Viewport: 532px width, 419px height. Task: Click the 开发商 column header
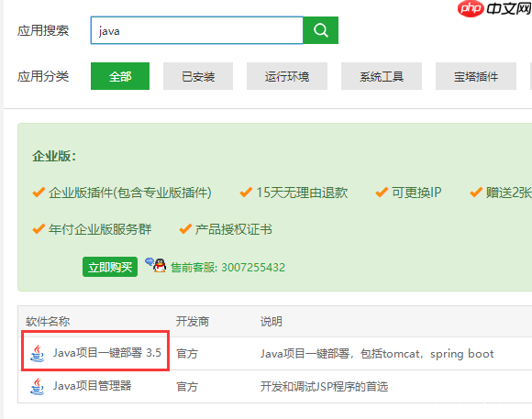click(x=193, y=321)
